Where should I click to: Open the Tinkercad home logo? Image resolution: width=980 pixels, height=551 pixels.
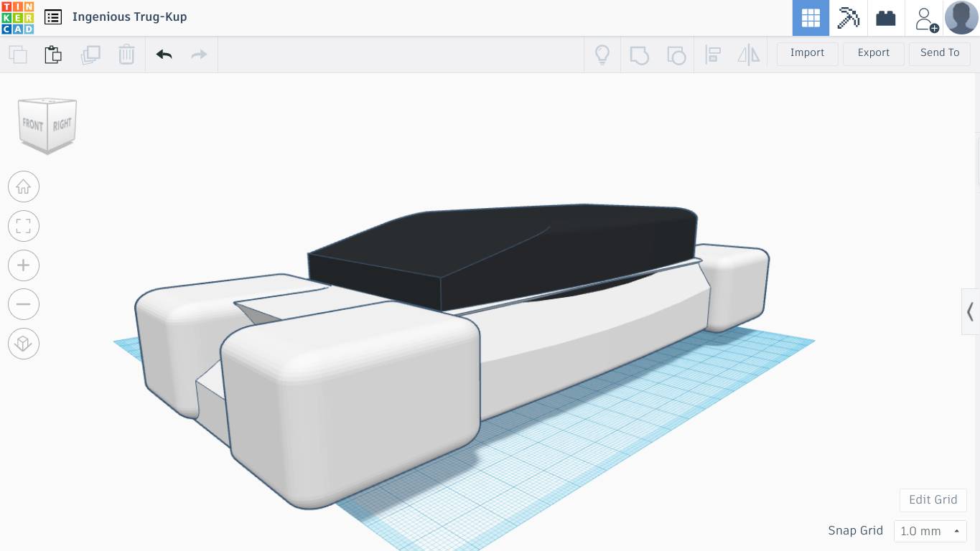tap(17, 17)
